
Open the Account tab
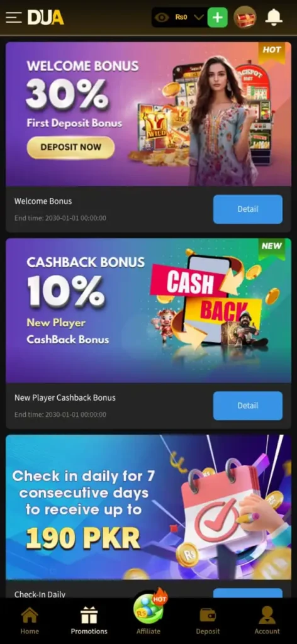tap(267, 621)
